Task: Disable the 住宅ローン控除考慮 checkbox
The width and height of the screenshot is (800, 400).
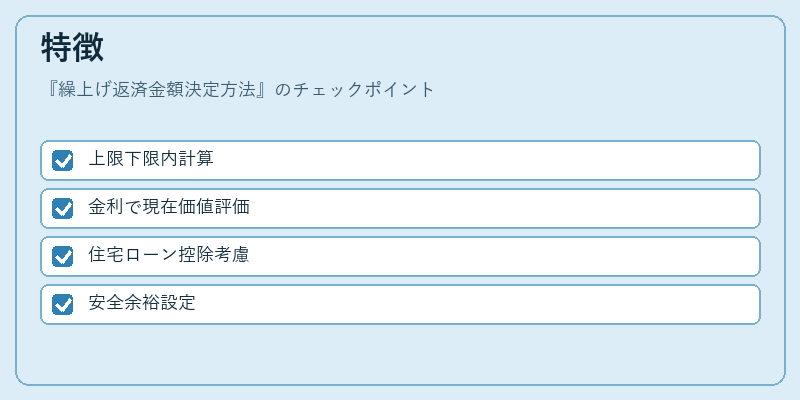Action: (x=62, y=257)
